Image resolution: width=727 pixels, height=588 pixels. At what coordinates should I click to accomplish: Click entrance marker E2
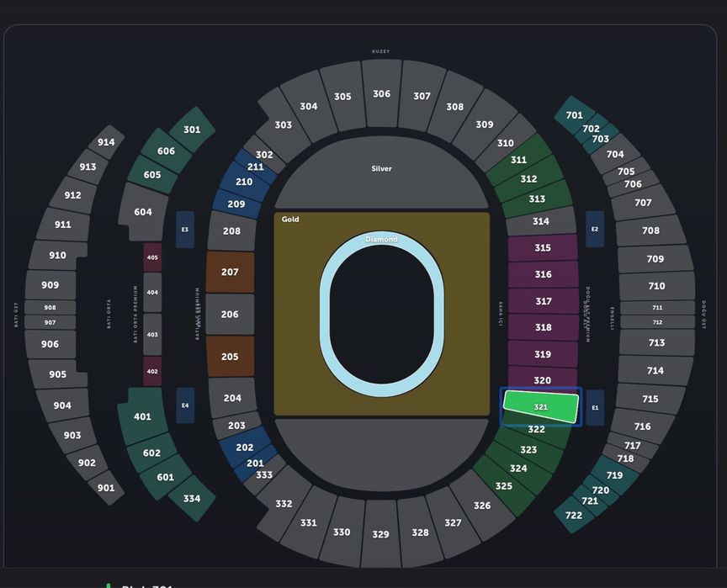[x=595, y=229]
